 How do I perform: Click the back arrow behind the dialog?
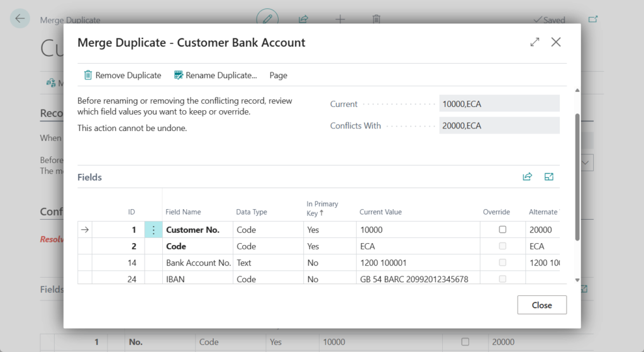tap(20, 19)
